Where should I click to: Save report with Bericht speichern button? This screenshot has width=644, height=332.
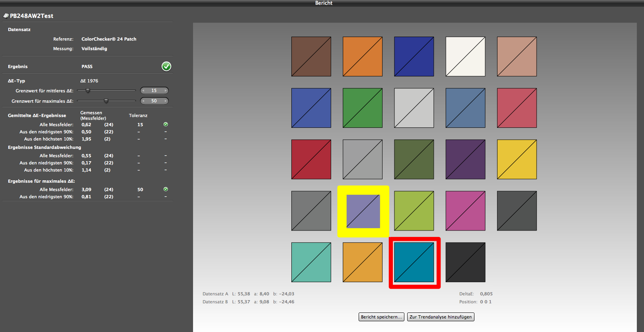(381, 317)
